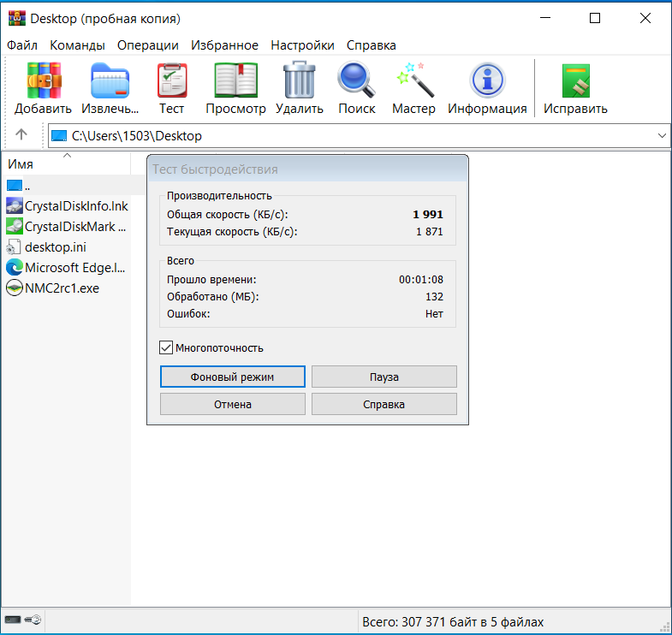672x635 pixels.
Task: Click the key icon in status bar
Action: click(33, 620)
